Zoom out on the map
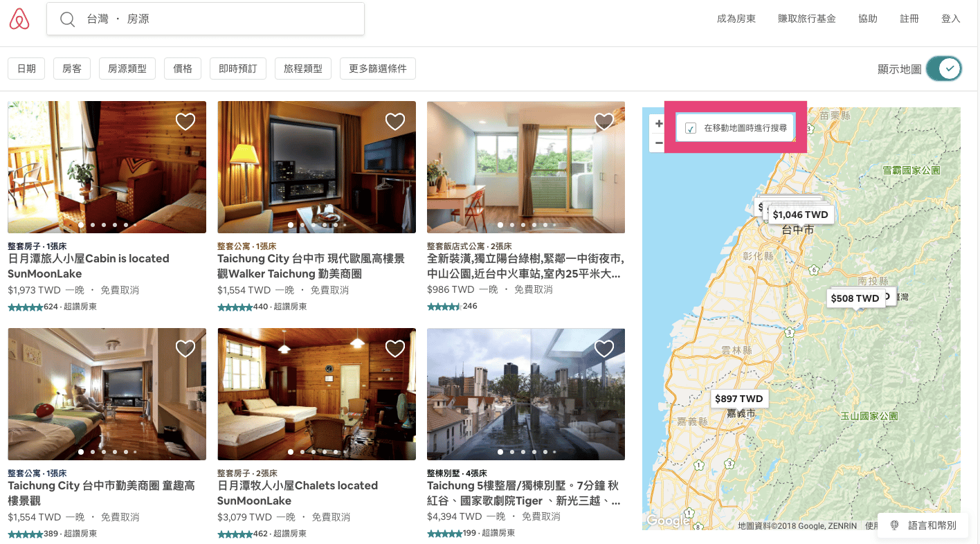Screen dimensions: 980x544 click(x=659, y=143)
